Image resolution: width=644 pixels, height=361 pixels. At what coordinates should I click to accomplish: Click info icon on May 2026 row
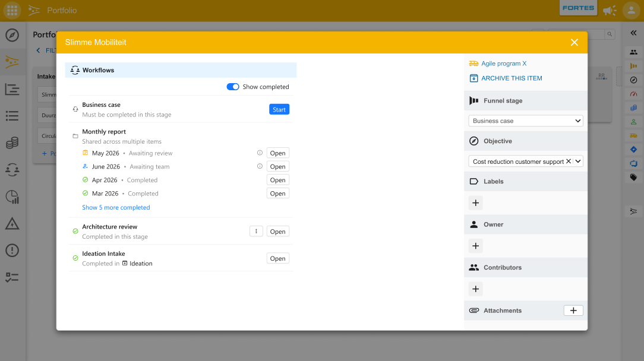click(260, 153)
